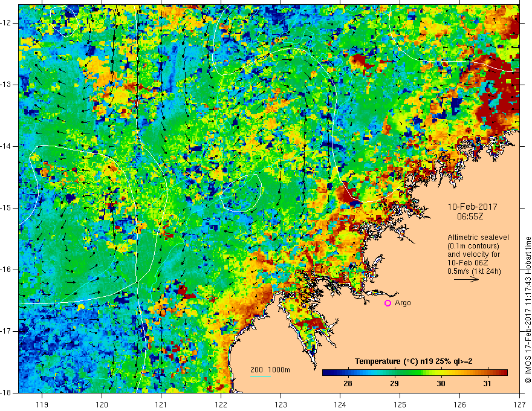532x411 pixels.
Task: Click longitude axis label '120'
Action: [x=102, y=405]
